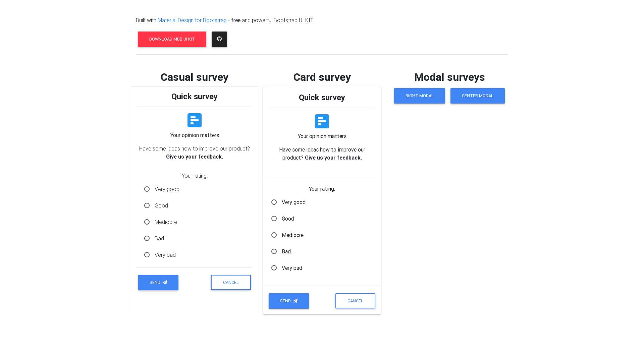The height and width of the screenshot is (362, 644).
Task: Click CANCEL button in Casual survey
Action: click(x=230, y=282)
